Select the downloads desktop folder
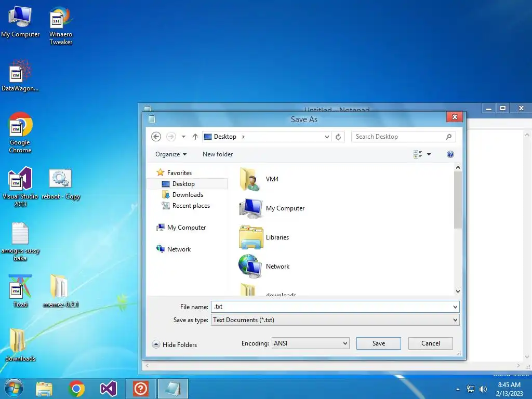This screenshot has width=532, height=399. coord(20,345)
